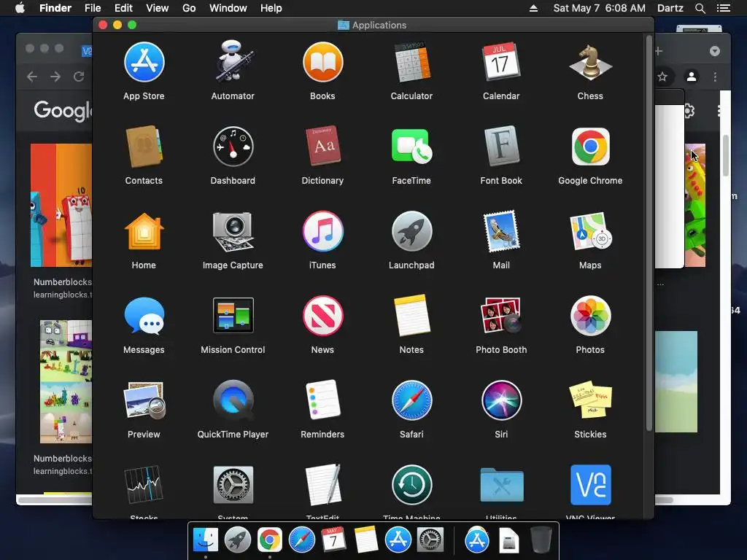Launch QuickTime Player from Applications
The image size is (747, 560).
(x=233, y=400)
